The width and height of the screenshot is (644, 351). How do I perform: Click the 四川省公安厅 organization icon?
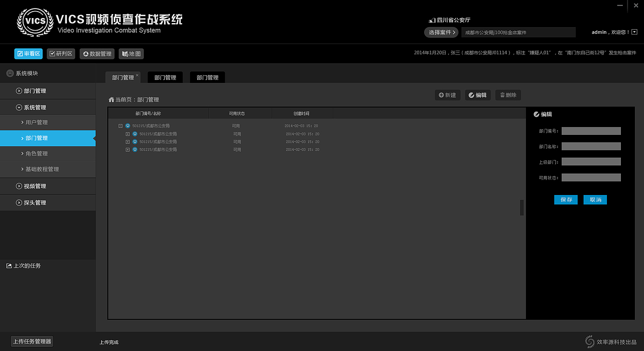tap(432, 21)
